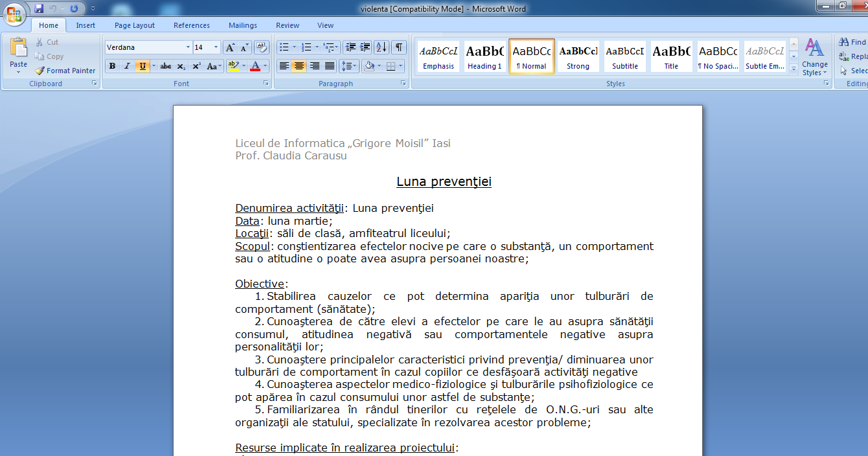868x456 pixels.
Task: Apply superscript formatting
Action: [196, 66]
